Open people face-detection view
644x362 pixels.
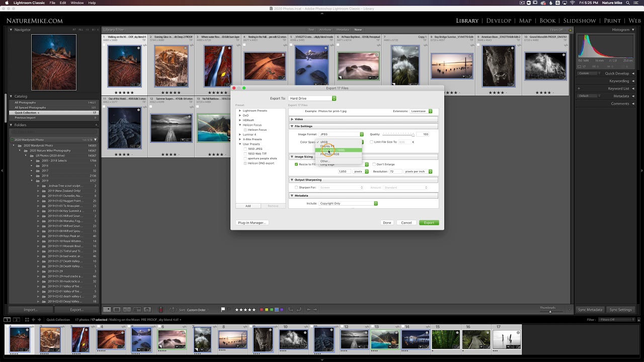[147, 310]
